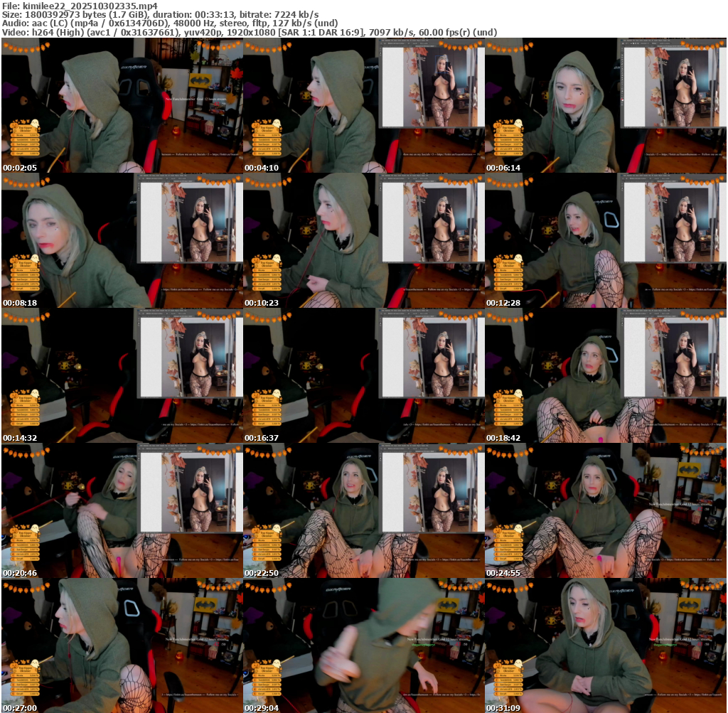This screenshot has height=713, width=728.
Task: Pick the thumbnail labeled 00:16:37
Action: point(363,375)
